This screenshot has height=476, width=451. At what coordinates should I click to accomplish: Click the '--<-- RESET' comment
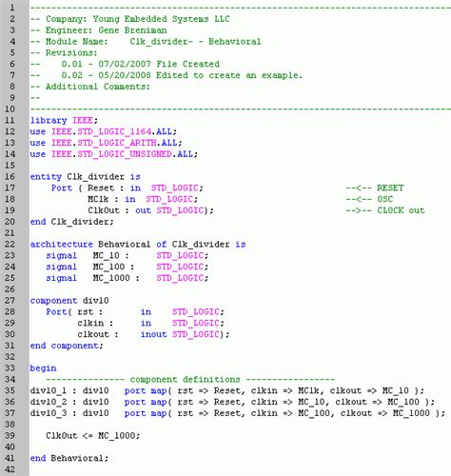pyautogui.click(x=375, y=188)
